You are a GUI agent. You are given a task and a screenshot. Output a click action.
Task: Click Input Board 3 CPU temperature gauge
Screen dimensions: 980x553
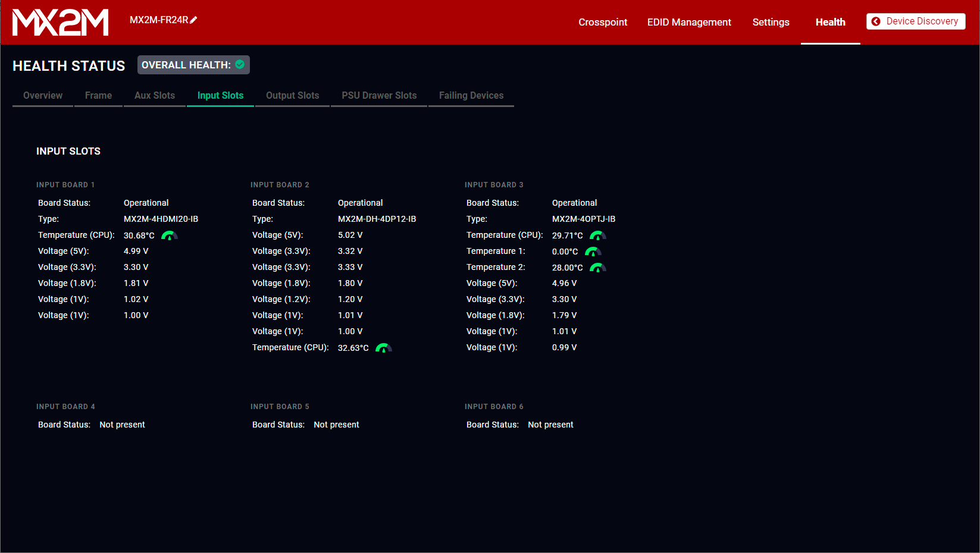[598, 235]
